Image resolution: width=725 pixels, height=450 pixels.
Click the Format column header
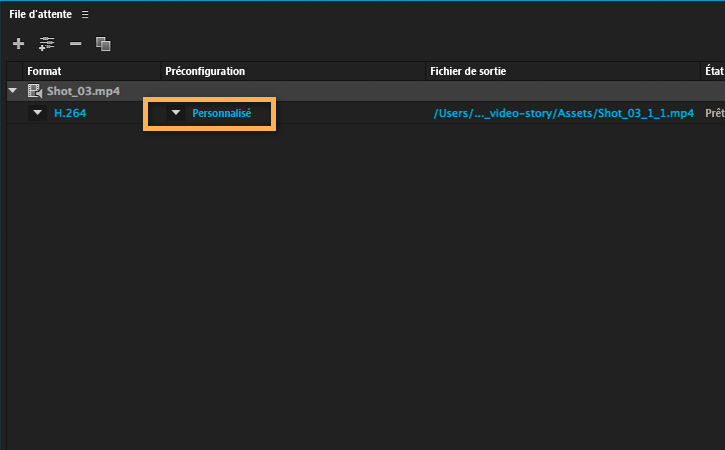click(44, 71)
